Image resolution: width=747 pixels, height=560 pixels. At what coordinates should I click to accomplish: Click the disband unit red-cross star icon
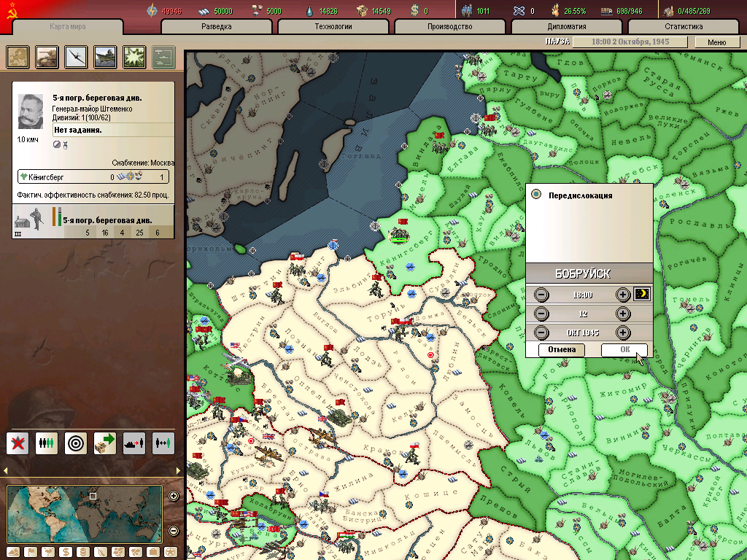tap(18, 443)
